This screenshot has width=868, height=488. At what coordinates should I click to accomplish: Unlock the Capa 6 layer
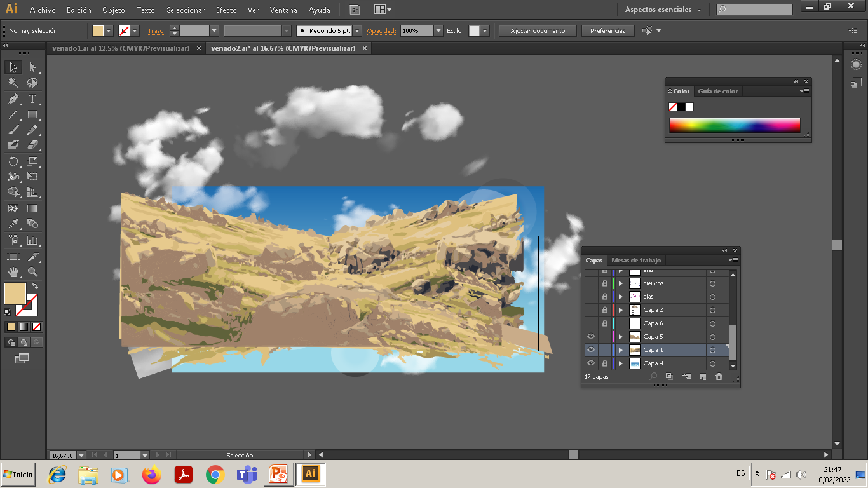click(605, 323)
